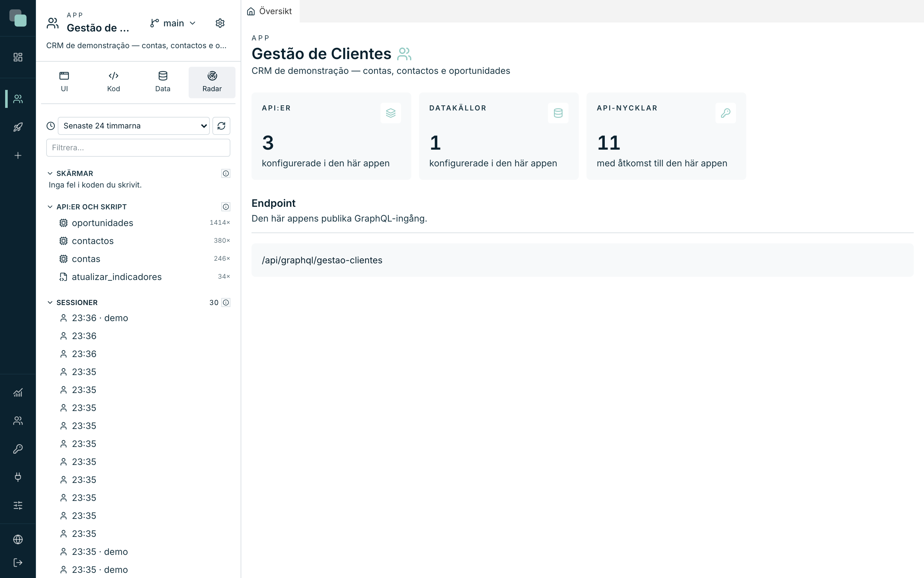The height and width of the screenshot is (578, 924).
Task: Click the clock icon beside time range
Action: [51, 126]
